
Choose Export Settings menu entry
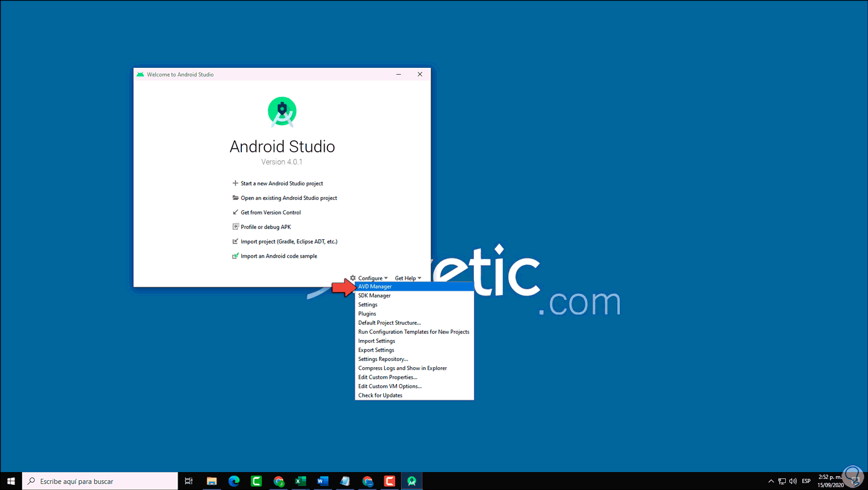[414, 350]
